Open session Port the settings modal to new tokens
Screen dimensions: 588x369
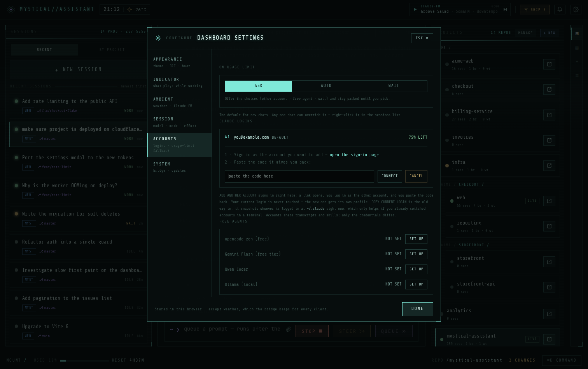coord(78,162)
